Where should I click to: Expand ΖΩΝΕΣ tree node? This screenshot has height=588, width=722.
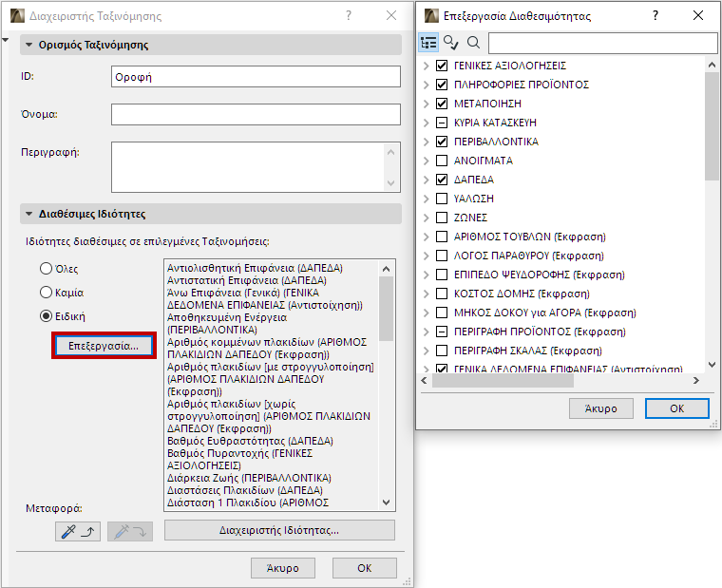tap(427, 218)
